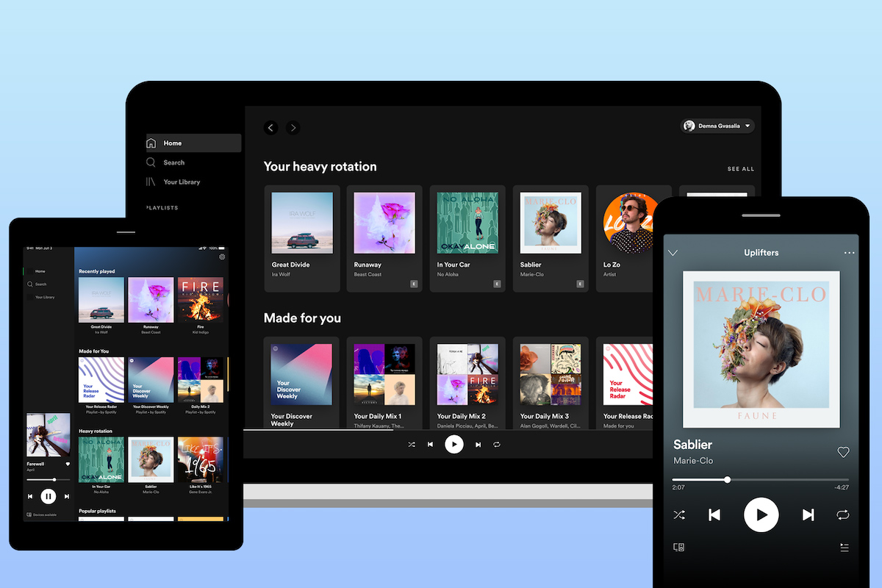Open Devices available on the tablet

42,514
